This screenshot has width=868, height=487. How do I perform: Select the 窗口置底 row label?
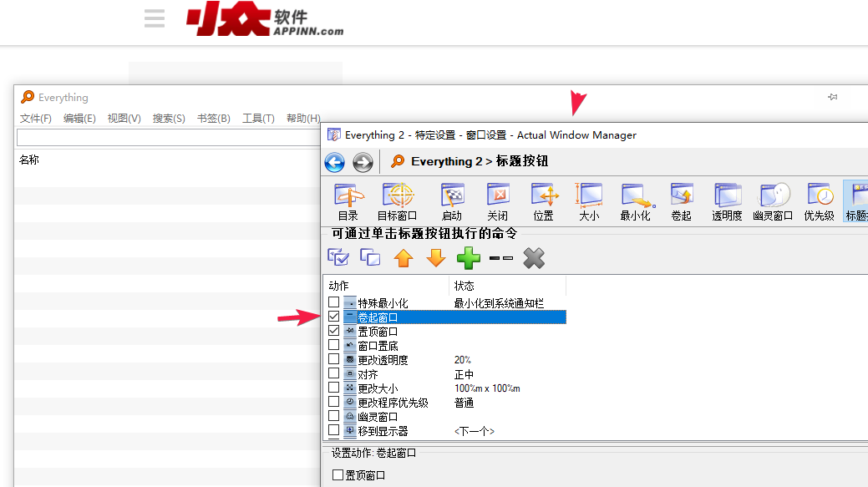pyautogui.click(x=378, y=346)
